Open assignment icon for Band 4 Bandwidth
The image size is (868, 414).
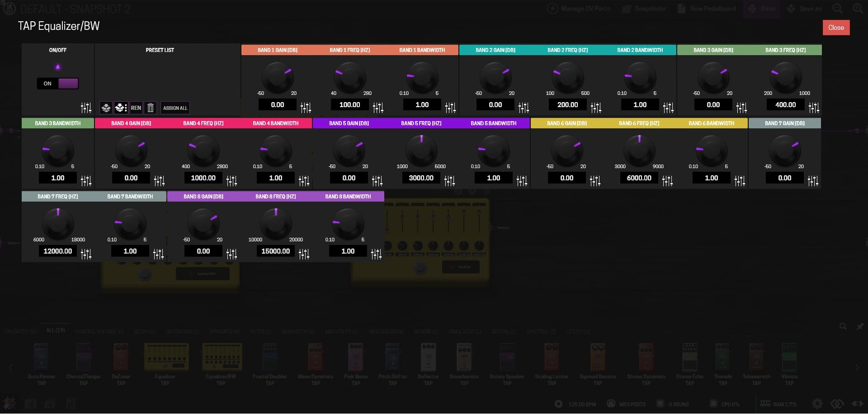click(304, 181)
